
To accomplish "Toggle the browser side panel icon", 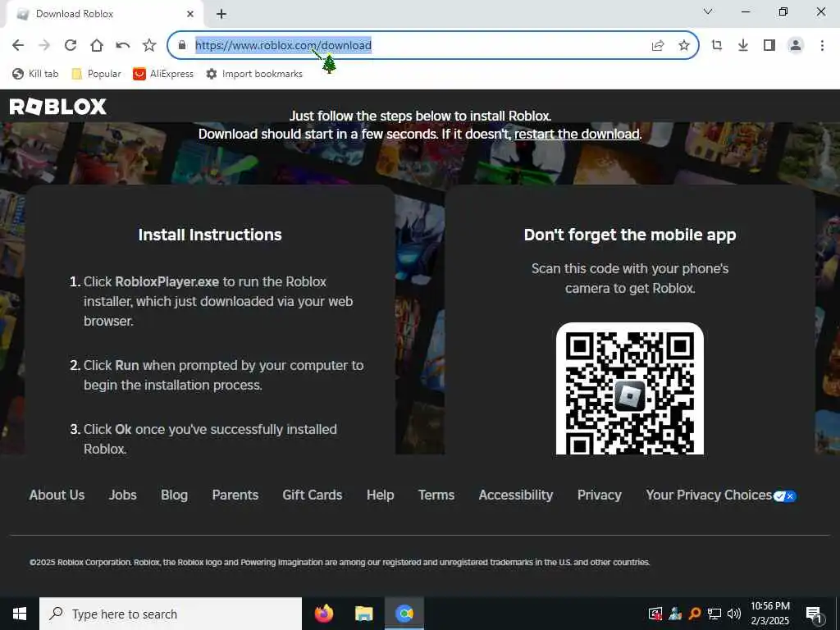I will pos(769,46).
